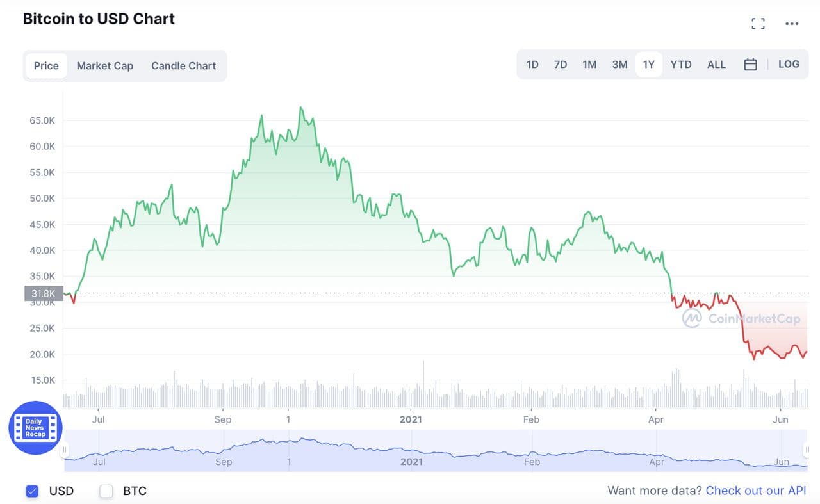The height and width of the screenshot is (504, 820).
Task: Select the 1D time range
Action: point(532,65)
